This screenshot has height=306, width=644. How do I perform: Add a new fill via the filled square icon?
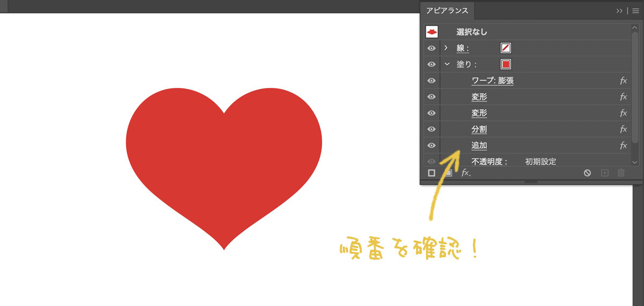pos(448,173)
